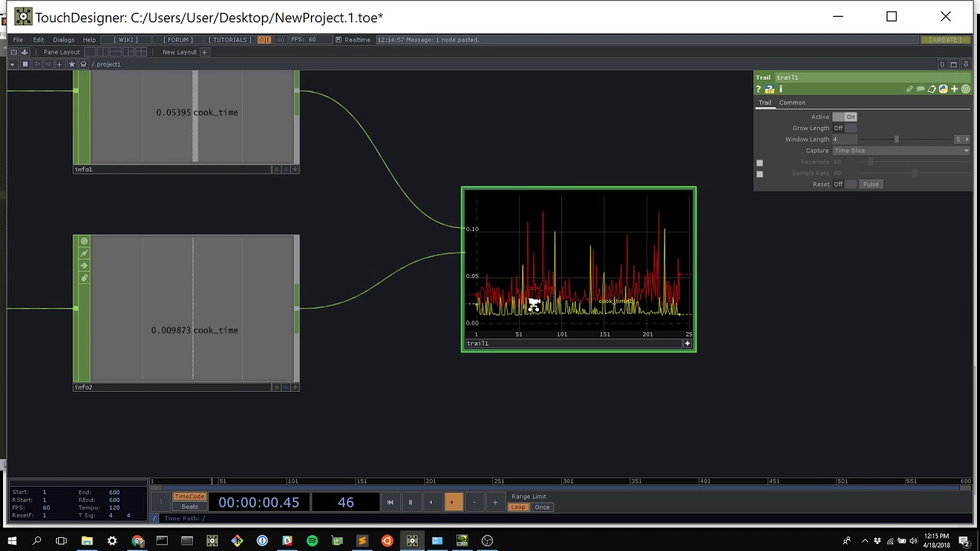Add new layout with plus button
Image resolution: width=980 pixels, height=551 pixels.
pyautogui.click(x=204, y=52)
